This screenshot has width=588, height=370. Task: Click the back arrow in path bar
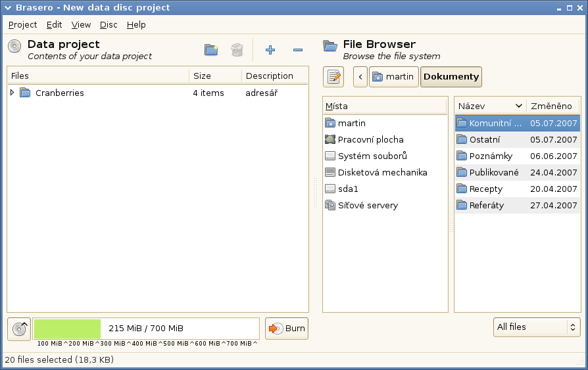point(360,77)
